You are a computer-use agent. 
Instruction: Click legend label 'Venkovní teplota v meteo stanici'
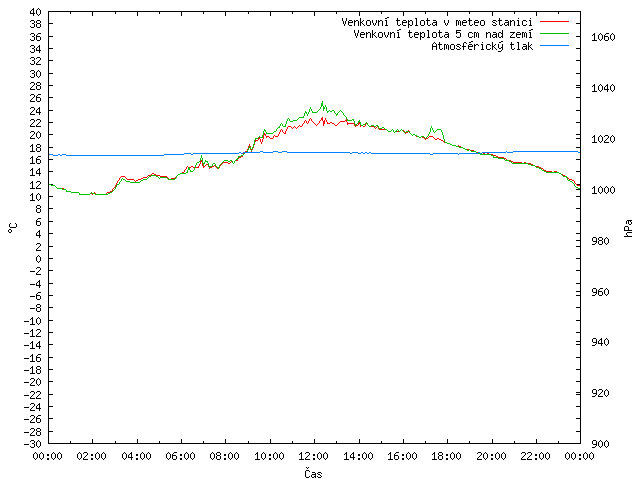coord(437,22)
